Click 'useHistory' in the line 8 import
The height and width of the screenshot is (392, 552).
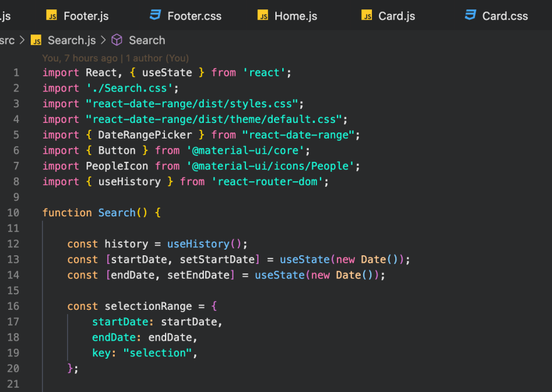click(x=129, y=181)
